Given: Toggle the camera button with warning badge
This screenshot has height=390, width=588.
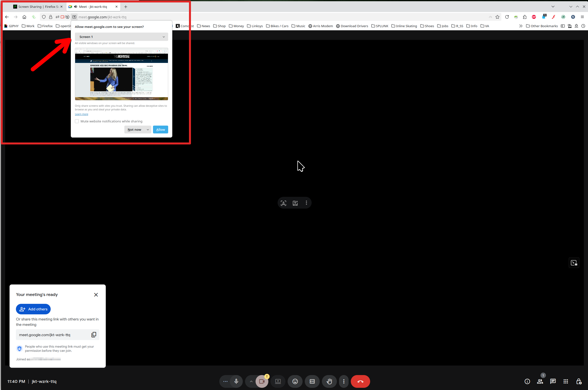Looking at the screenshot, I should click(x=261, y=381).
